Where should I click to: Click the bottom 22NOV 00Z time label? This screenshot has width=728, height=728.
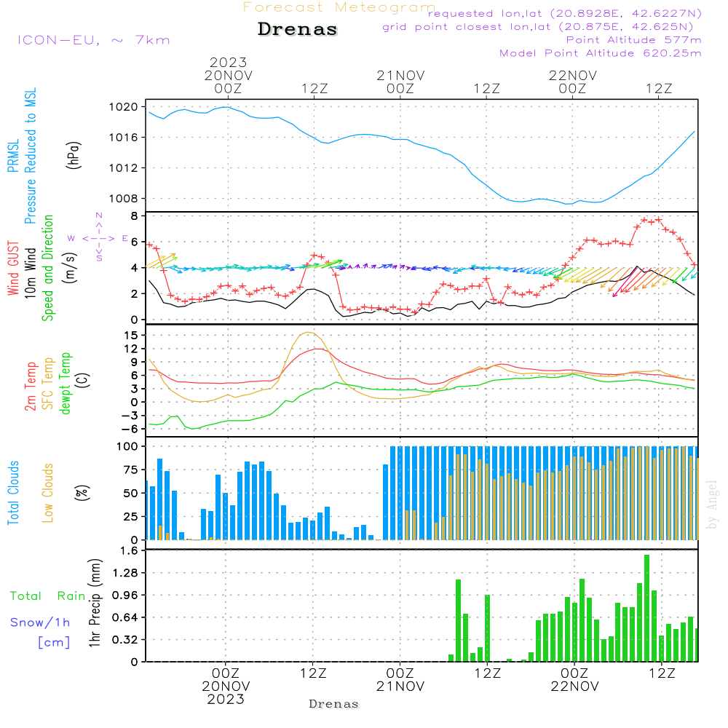(x=574, y=680)
